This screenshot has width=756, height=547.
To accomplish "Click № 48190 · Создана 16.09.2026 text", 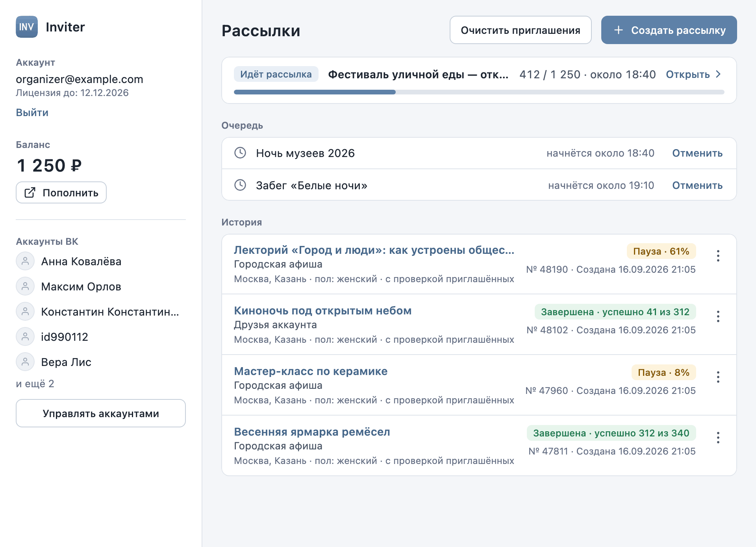I will pyautogui.click(x=611, y=270).
